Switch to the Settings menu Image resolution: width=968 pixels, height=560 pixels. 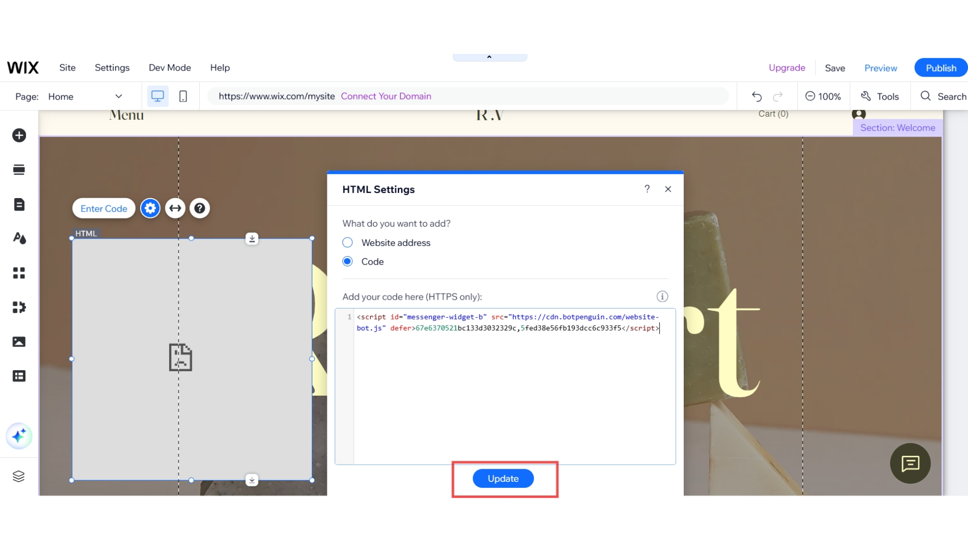click(112, 67)
